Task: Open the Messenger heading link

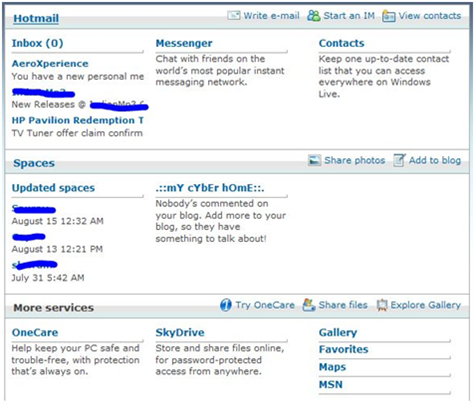Action: tap(184, 43)
